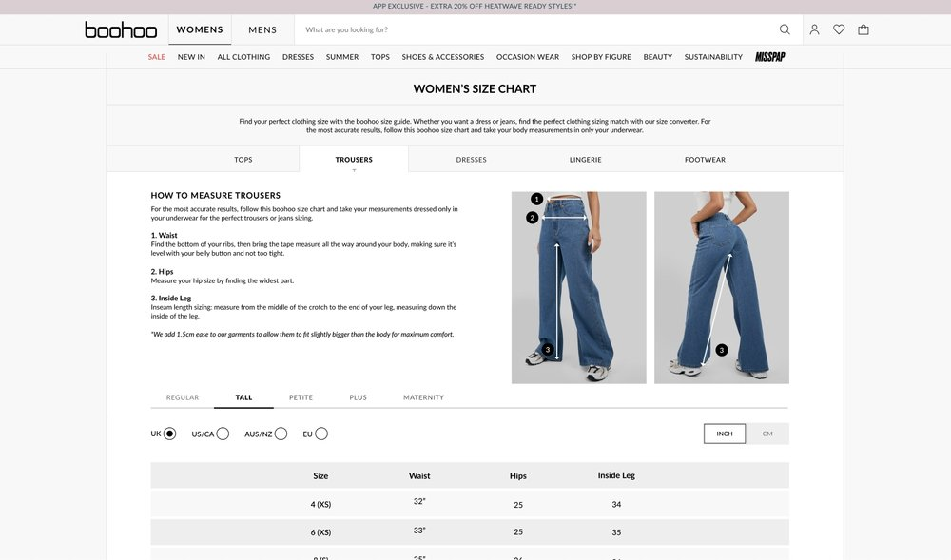This screenshot has height=560, width=951.
Task: Open the wishlist heart icon
Action: click(x=839, y=29)
